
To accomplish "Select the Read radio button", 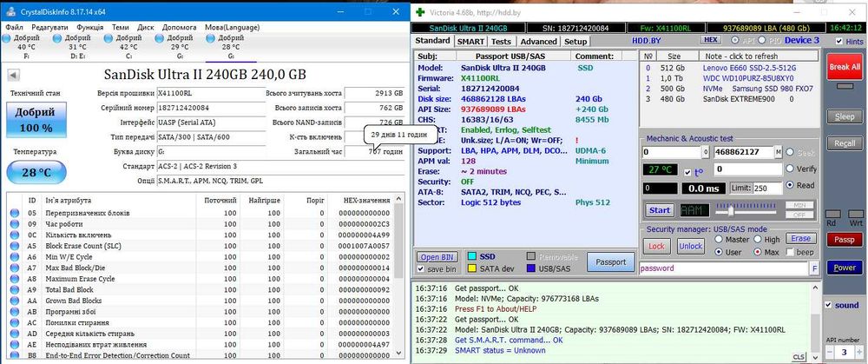I will coord(790,185).
